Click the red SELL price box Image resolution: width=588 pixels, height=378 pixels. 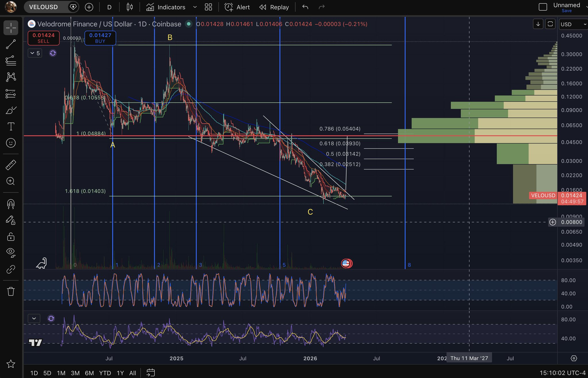44,38
